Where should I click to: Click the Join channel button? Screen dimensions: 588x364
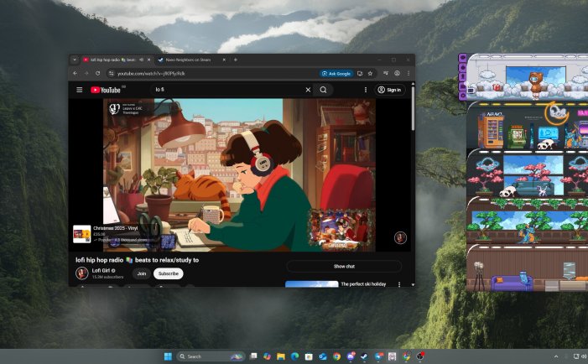coord(142,273)
